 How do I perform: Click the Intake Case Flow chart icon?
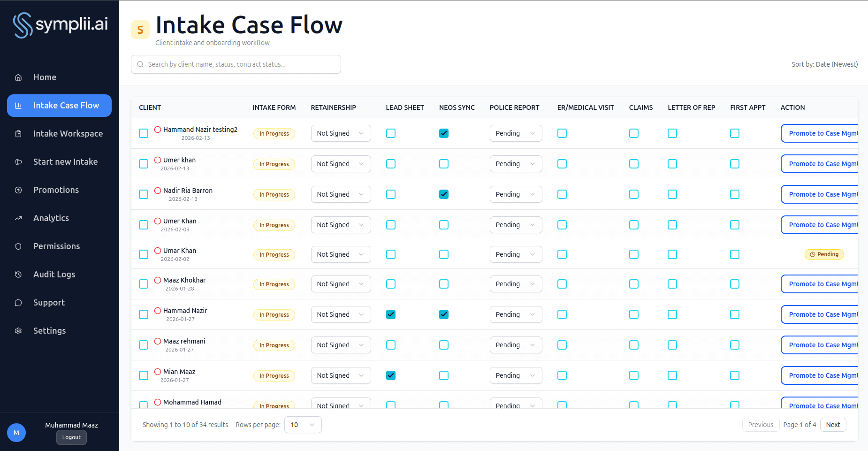point(18,105)
